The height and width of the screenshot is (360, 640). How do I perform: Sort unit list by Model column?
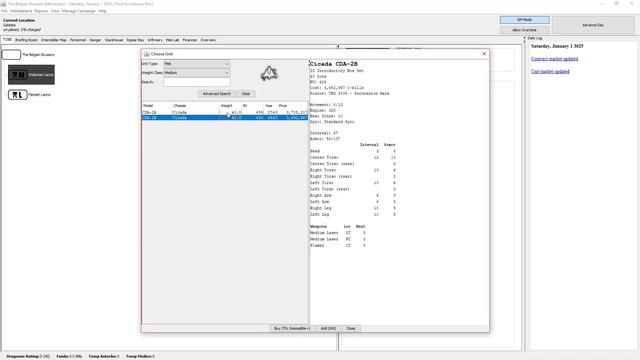tap(148, 106)
